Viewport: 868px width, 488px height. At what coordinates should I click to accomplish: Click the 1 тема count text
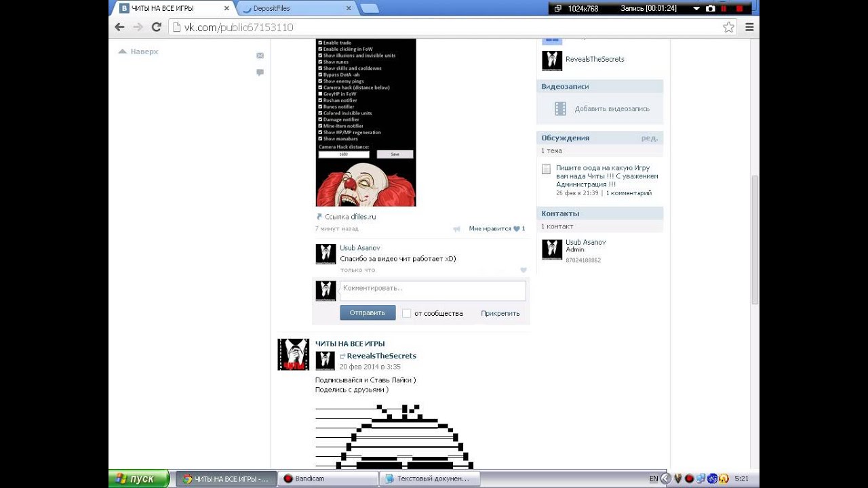[x=551, y=150]
